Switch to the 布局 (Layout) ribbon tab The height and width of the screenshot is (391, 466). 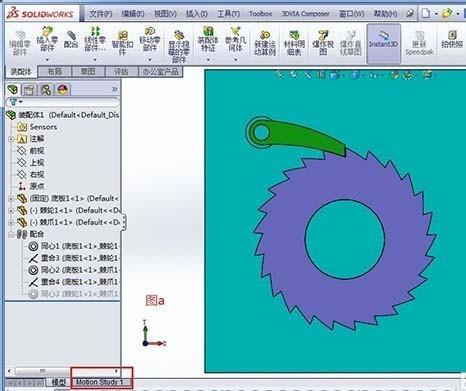(x=55, y=71)
